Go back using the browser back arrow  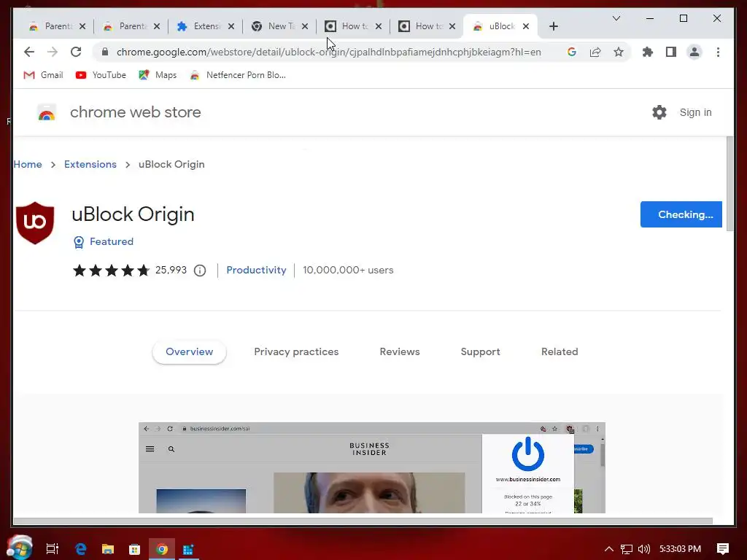click(29, 52)
